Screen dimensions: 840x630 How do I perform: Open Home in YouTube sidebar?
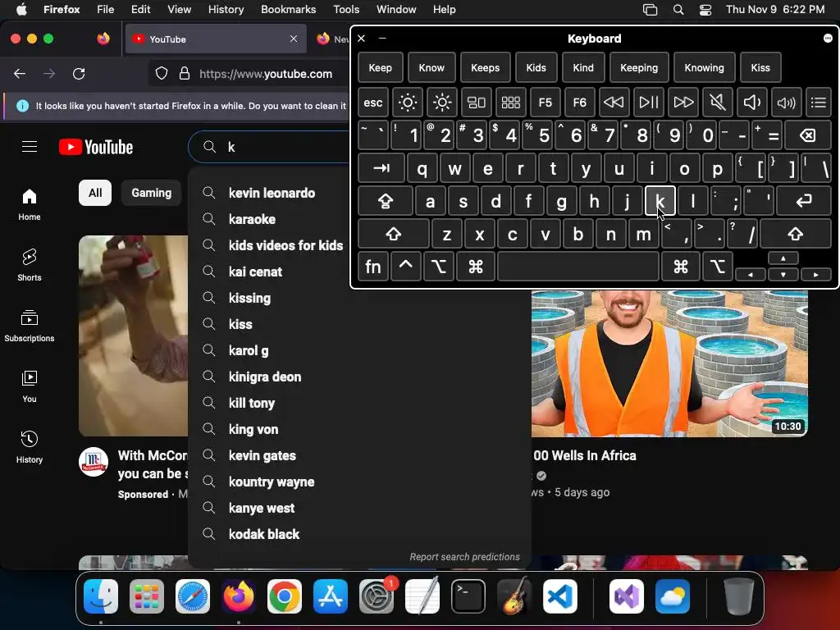tap(30, 205)
